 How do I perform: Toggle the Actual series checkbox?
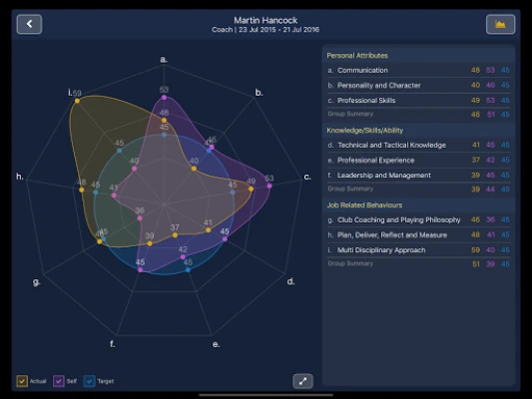(x=22, y=381)
